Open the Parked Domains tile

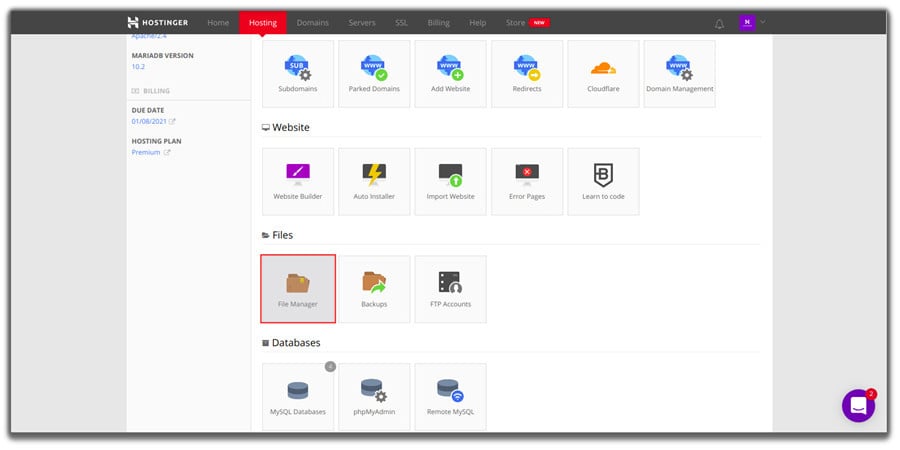[374, 73]
